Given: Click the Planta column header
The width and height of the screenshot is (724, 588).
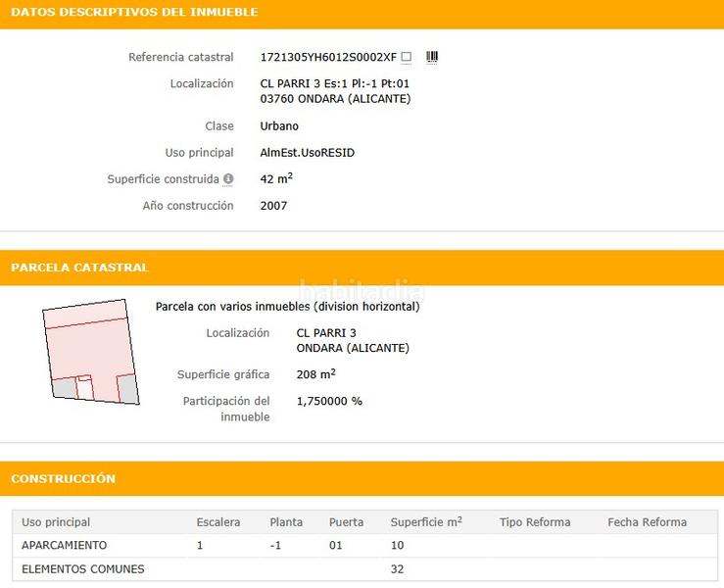Looking at the screenshot, I should pyautogui.click(x=286, y=522).
